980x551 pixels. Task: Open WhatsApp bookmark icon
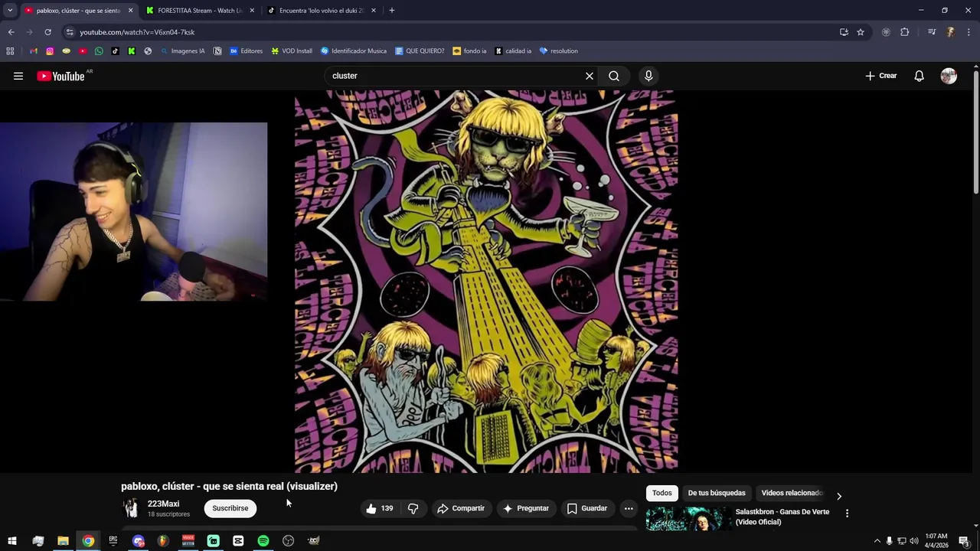[x=99, y=51]
